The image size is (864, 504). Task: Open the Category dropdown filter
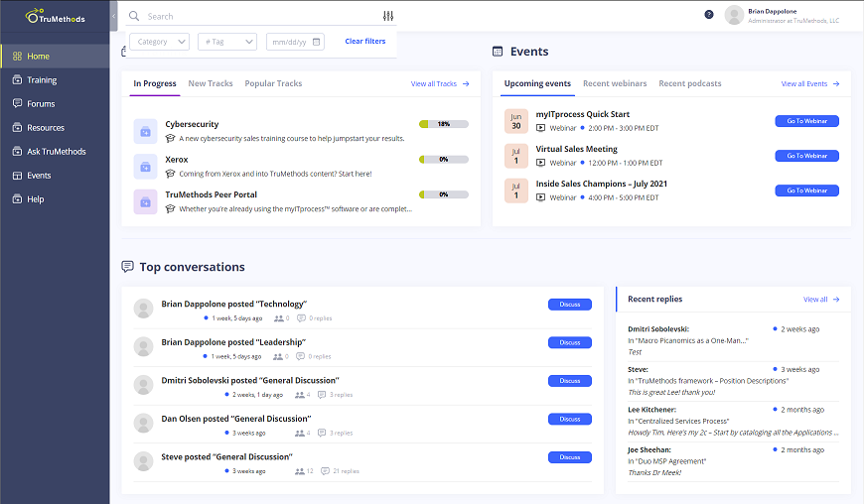tap(160, 42)
